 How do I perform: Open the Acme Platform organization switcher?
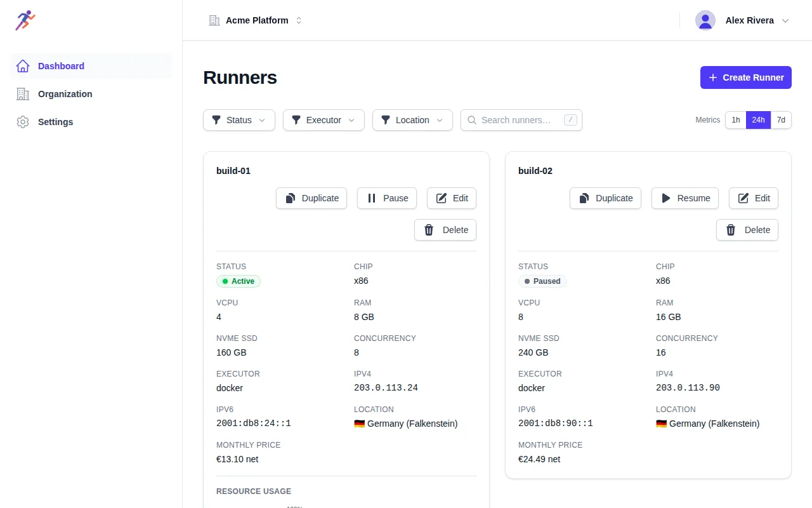256,20
